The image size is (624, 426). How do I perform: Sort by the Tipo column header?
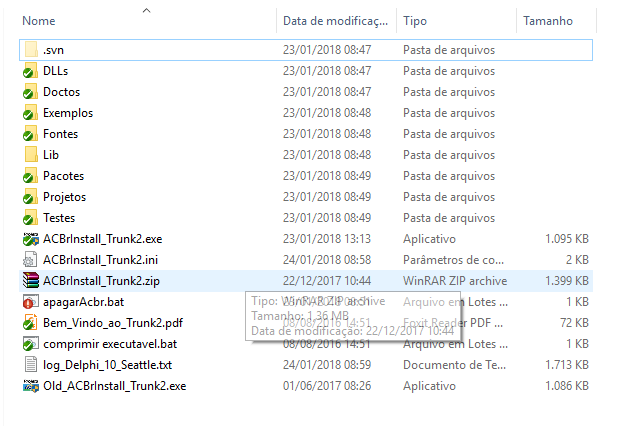pyautogui.click(x=415, y=21)
